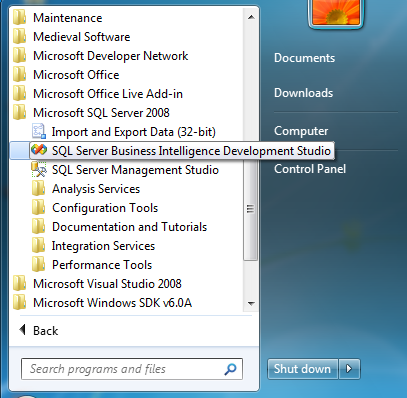Image resolution: width=407 pixels, height=398 pixels.
Task: Click the Shut down button
Action: (x=302, y=369)
